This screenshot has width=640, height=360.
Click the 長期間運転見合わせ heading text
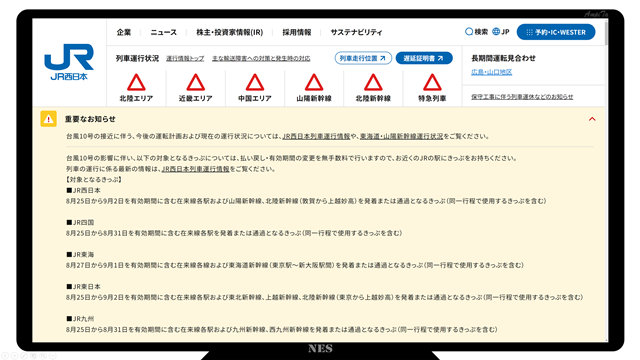(503, 58)
